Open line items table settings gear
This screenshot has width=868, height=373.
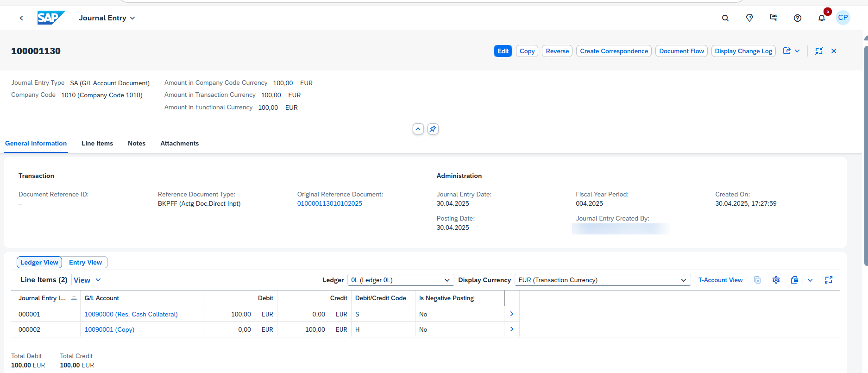(x=776, y=280)
